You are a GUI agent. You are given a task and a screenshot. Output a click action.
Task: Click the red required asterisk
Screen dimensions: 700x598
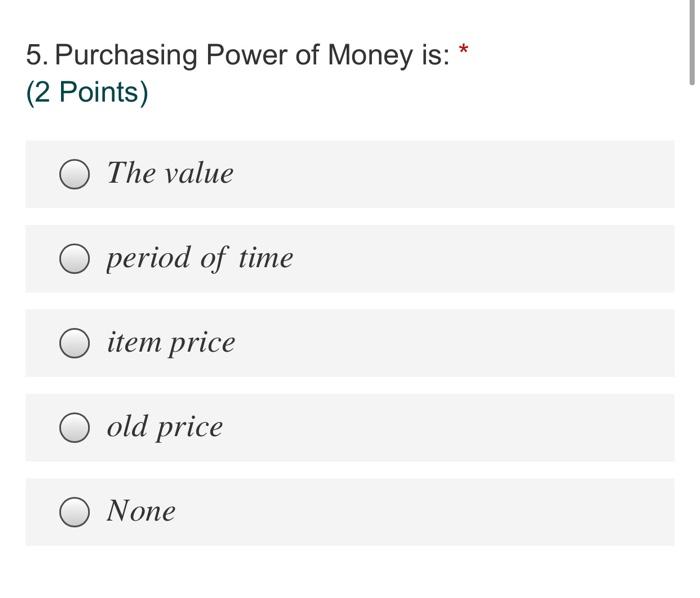pos(463,49)
